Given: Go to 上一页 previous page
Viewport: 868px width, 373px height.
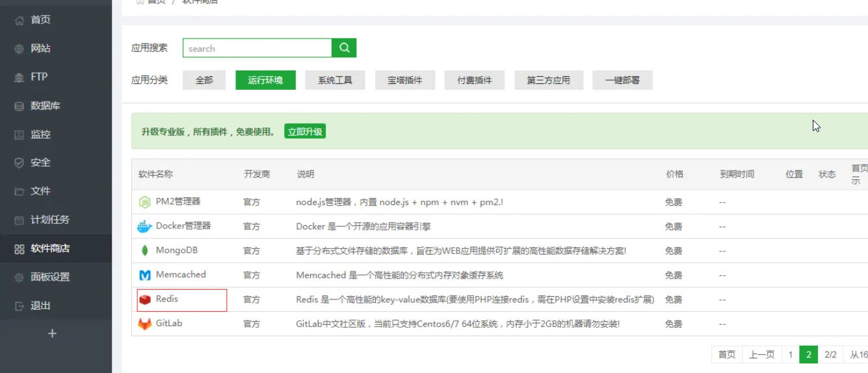Looking at the screenshot, I should (x=761, y=355).
